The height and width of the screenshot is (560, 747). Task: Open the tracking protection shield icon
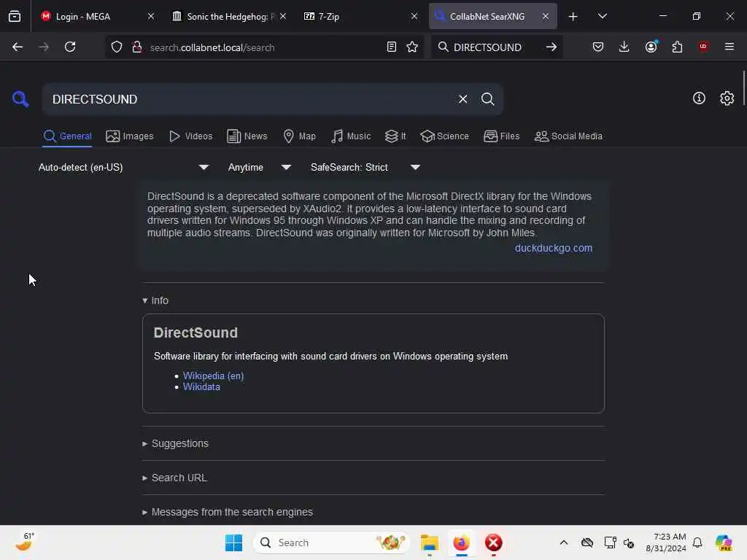[x=117, y=47]
